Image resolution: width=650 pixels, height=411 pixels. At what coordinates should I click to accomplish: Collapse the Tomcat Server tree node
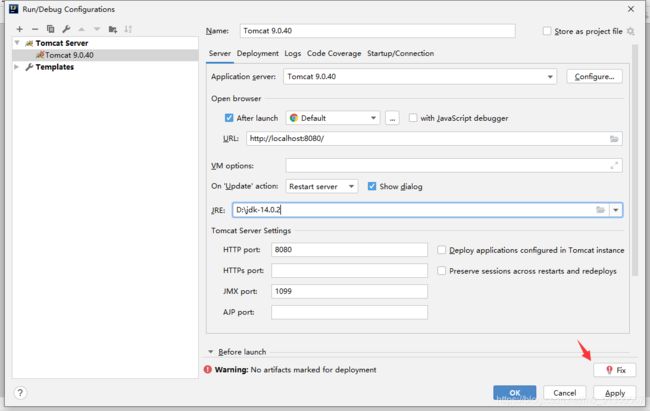point(17,43)
